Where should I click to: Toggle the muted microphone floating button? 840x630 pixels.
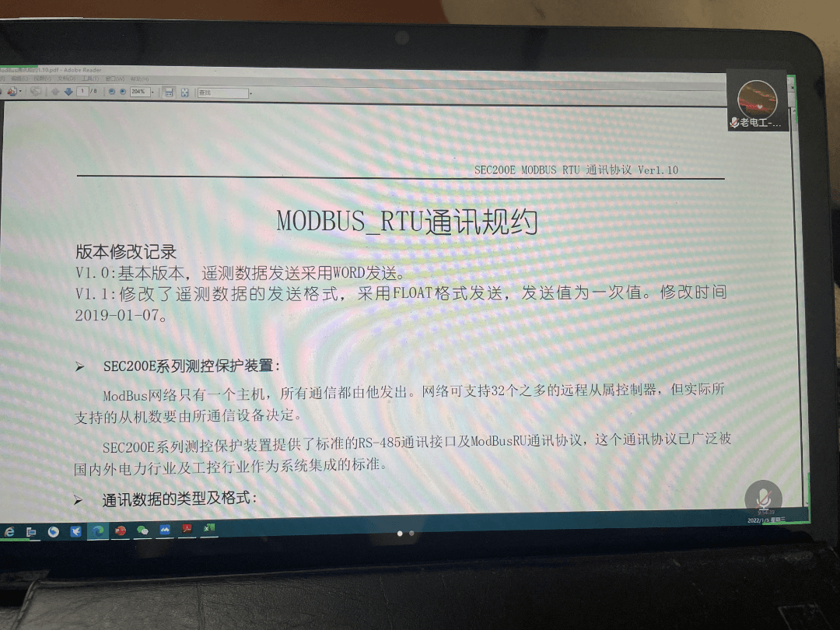click(764, 498)
